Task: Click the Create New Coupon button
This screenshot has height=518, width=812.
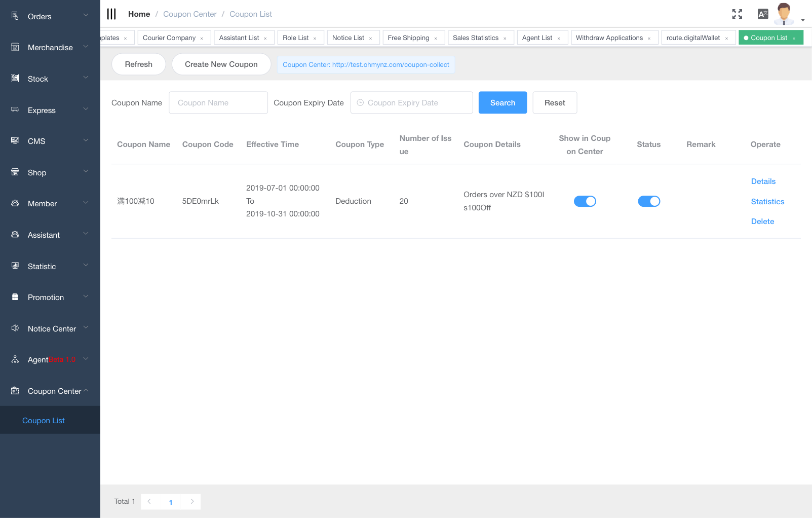Action: click(221, 64)
